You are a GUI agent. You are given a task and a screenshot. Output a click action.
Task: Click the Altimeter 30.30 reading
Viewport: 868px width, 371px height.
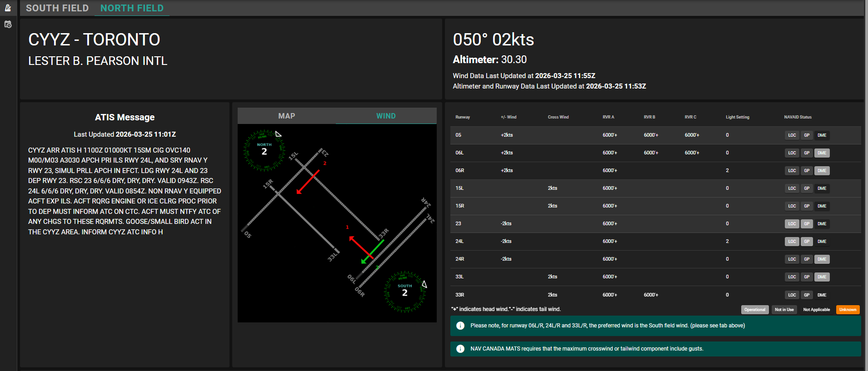pyautogui.click(x=490, y=59)
